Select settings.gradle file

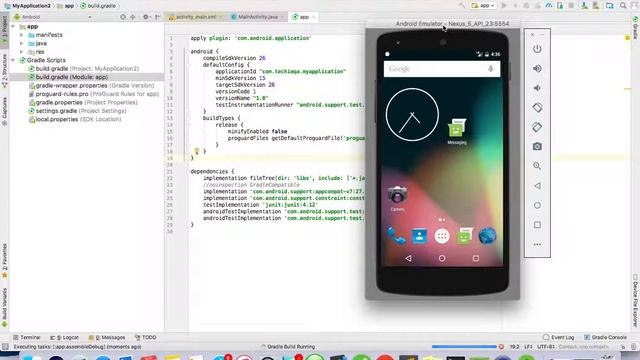77,111
